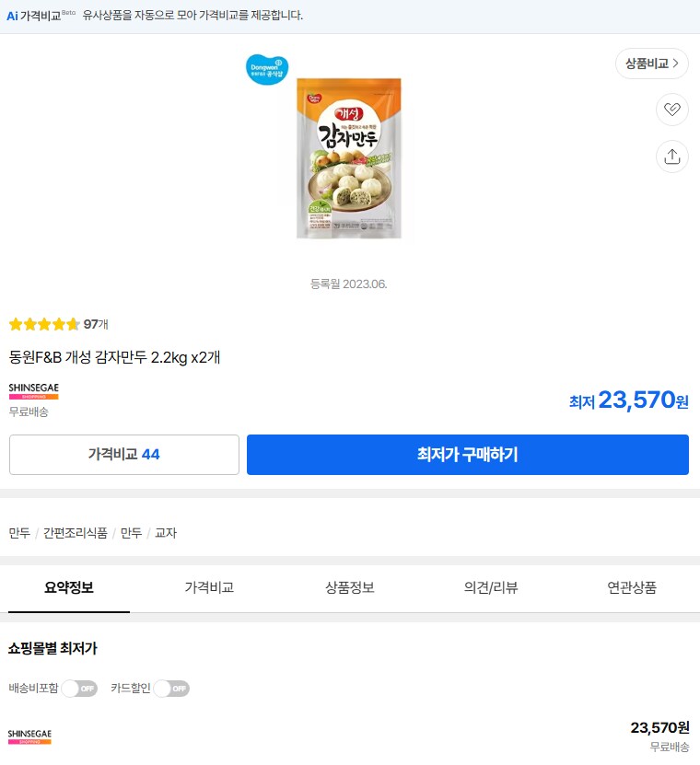Screen dimensions: 700x765
Task: Click the 가격비교 44 button
Action: point(123,454)
